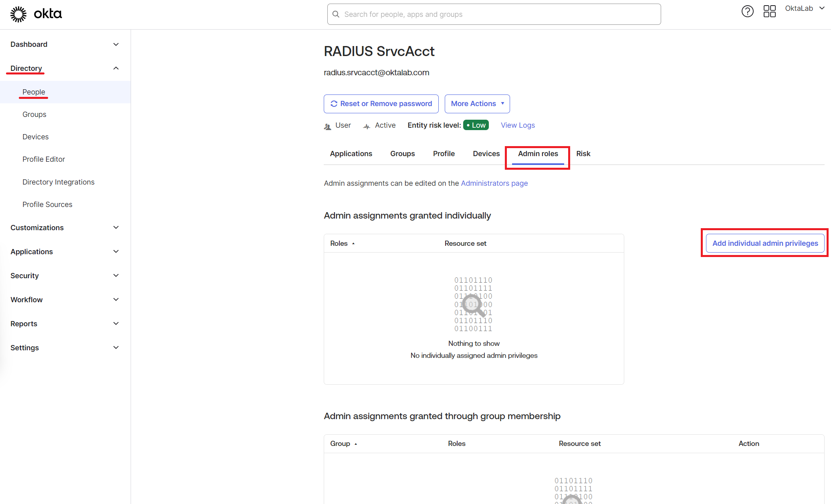This screenshot has width=831, height=504.
Task: Click the User person icon
Action: (328, 127)
